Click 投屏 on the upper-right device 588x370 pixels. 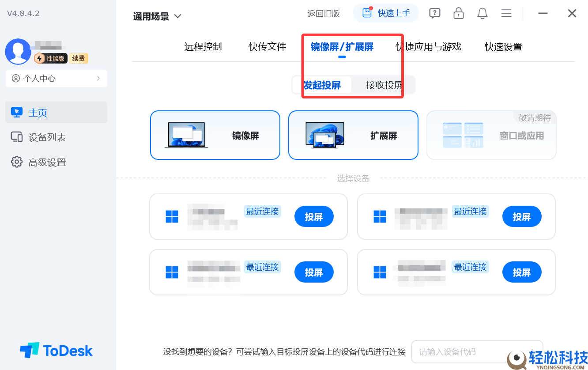tap(522, 217)
